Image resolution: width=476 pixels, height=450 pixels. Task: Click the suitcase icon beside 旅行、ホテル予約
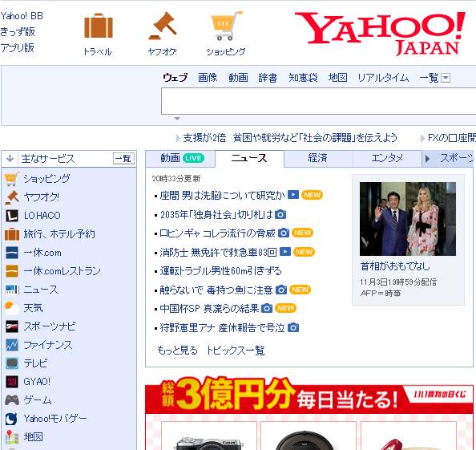pos(12,234)
